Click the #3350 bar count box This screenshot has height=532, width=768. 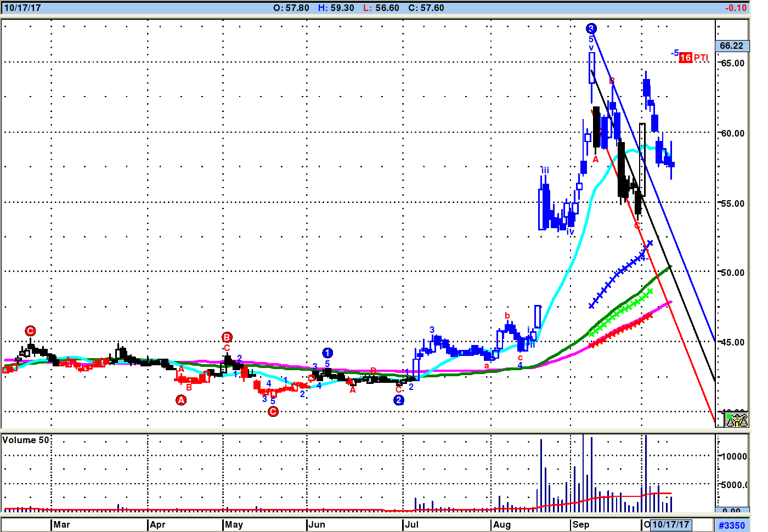coord(731,525)
